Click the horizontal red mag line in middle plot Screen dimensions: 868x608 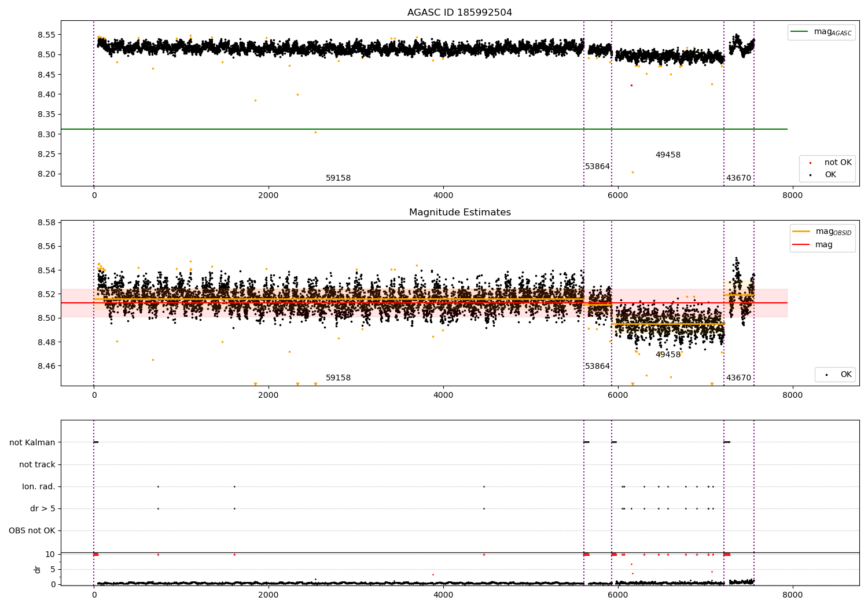click(424, 303)
